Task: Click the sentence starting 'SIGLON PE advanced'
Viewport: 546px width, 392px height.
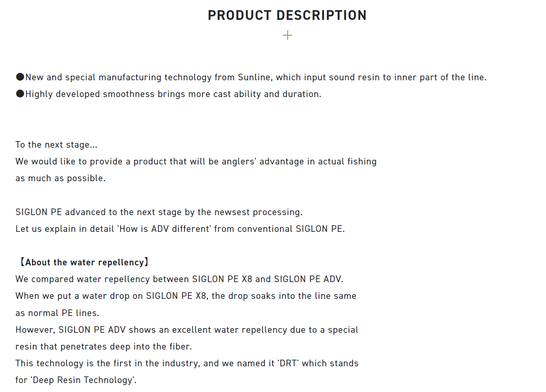Action: (x=159, y=212)
